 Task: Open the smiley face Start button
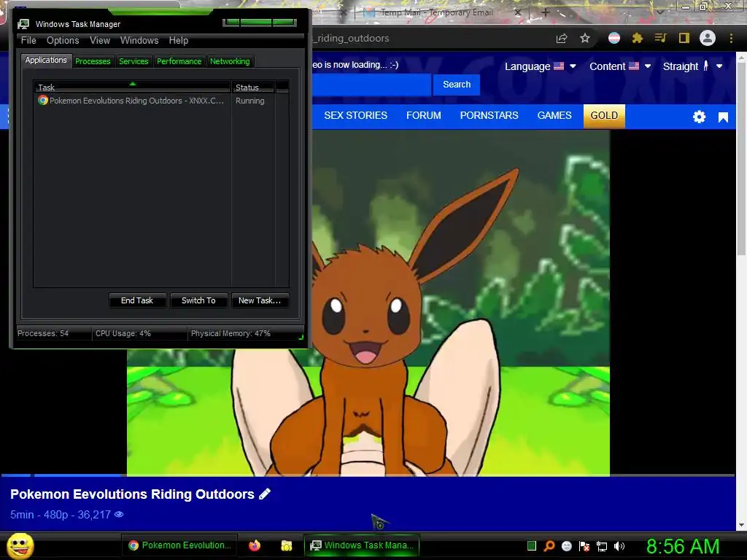pyautogui.click(x=20, y=545)
